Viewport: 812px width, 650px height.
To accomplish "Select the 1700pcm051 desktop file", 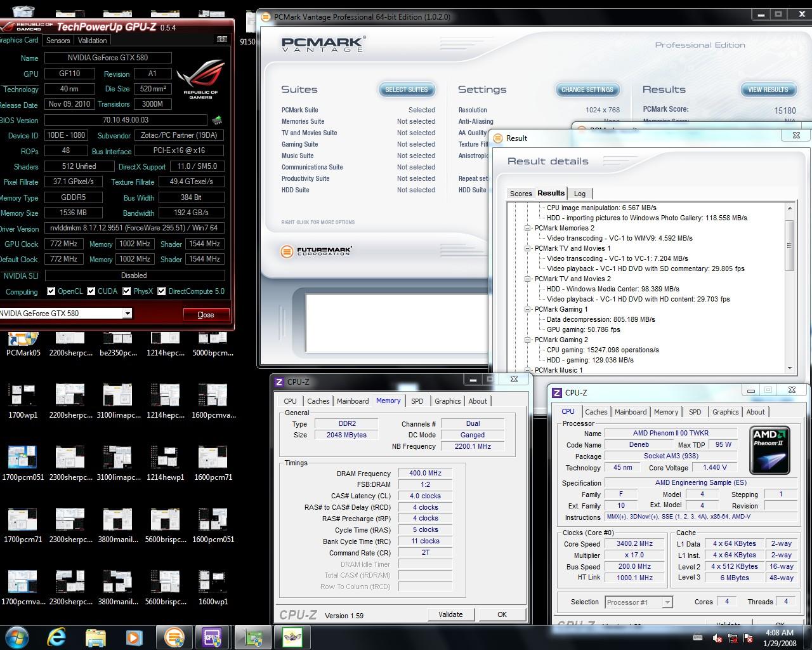I will pyautogui.click(x=23, y=463).
